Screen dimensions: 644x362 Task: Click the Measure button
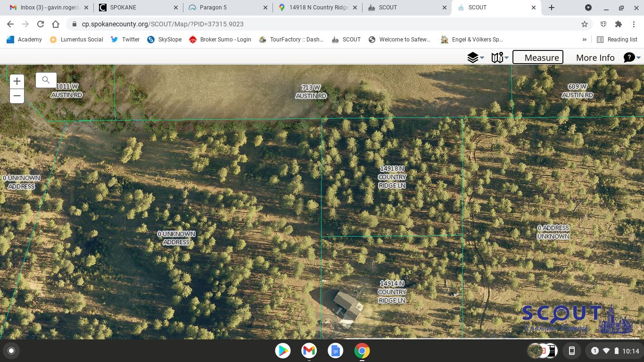pyautogui.click(x=538, y=58)
